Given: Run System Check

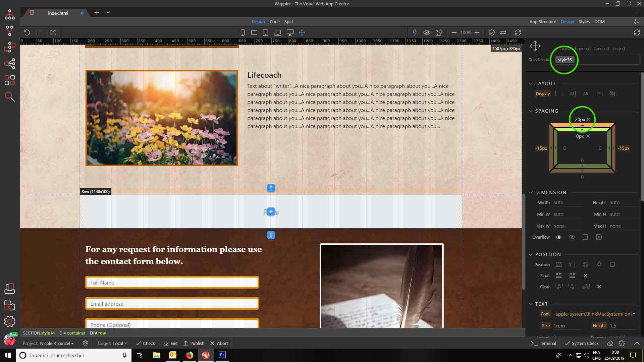Looking at the screenshot, I should (582, 343).
